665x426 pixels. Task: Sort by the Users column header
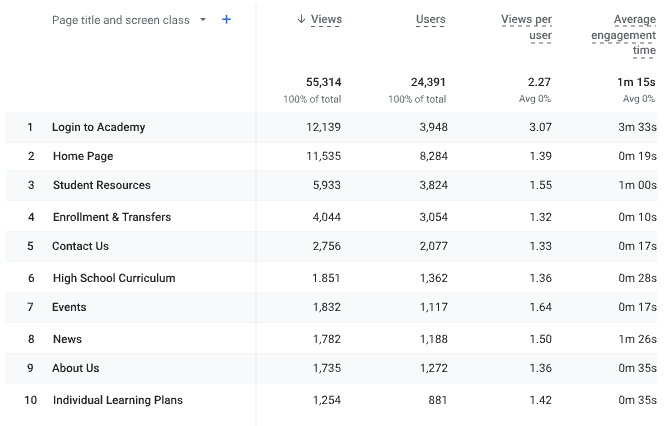[x=430, y=19]
